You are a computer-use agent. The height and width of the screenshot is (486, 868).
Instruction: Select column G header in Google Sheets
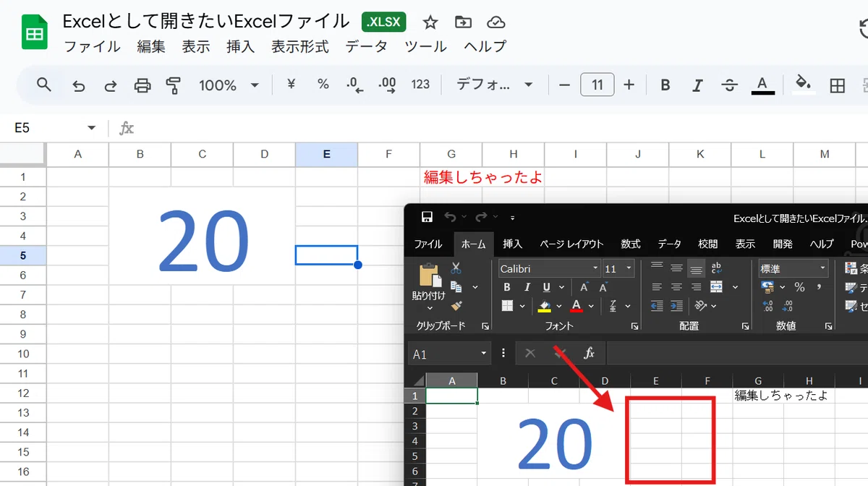point(451,154)
